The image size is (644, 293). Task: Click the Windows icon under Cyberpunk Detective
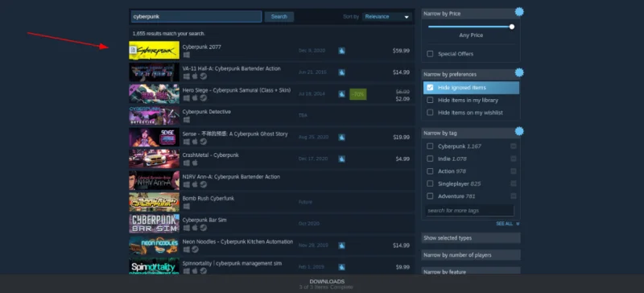click(x=187, y=120)
